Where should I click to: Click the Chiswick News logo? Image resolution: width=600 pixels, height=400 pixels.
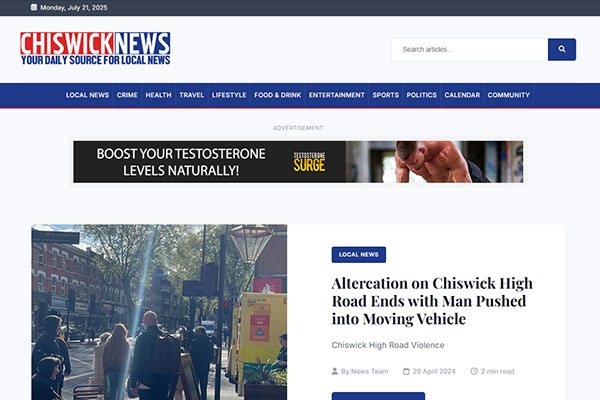(x=95, y=48)
